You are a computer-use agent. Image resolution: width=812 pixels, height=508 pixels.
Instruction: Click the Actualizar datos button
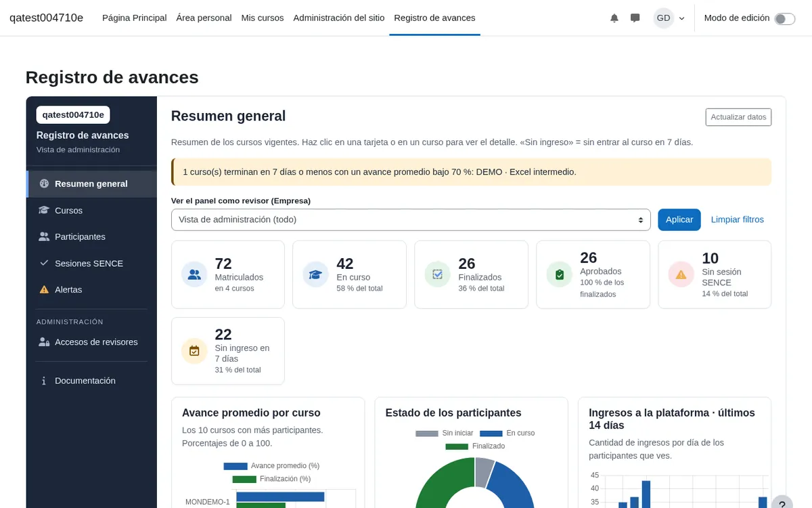tap(738, 117)
